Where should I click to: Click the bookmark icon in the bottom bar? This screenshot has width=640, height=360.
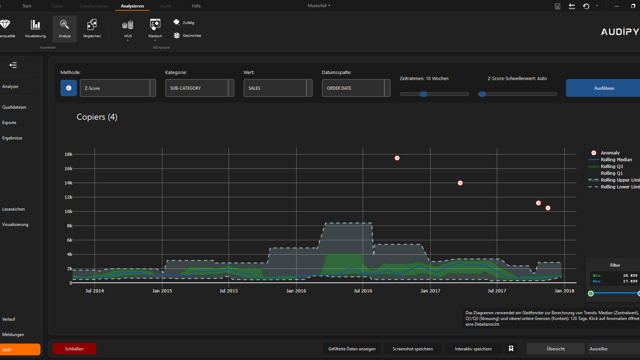tap(511, 349)
